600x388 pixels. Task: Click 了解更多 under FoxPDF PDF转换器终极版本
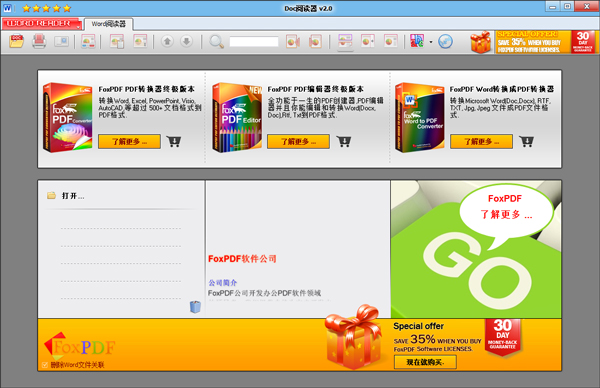coord(129,142)
